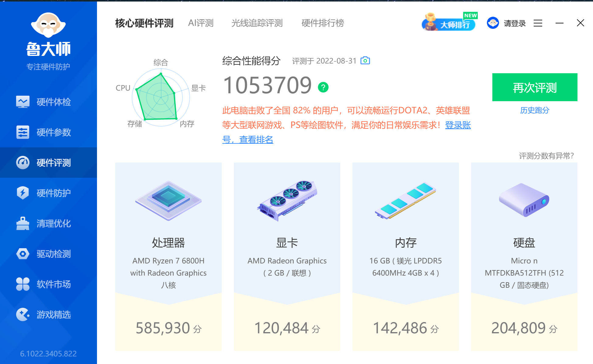This screenshot has width=593, height=364.
Task: Click the 显卡 card title
Action: pyautogui.click(x=287, y=242)
